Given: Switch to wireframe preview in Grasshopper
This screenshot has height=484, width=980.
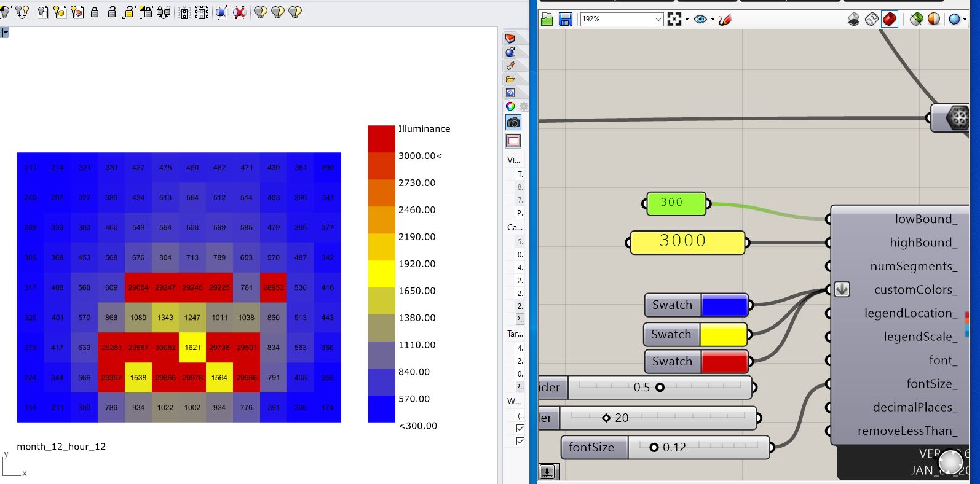Looking at the screenshot, I should coord(872,20).
